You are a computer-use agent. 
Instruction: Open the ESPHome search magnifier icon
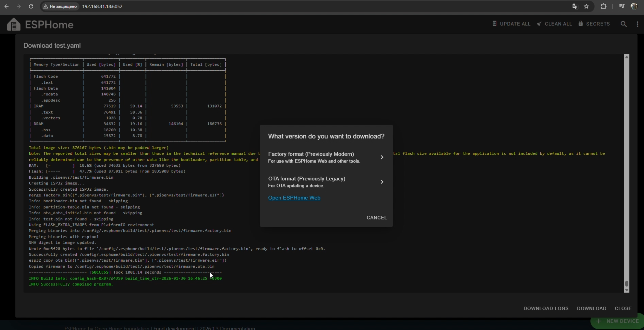pyautogui.click(x=623, y=24)
